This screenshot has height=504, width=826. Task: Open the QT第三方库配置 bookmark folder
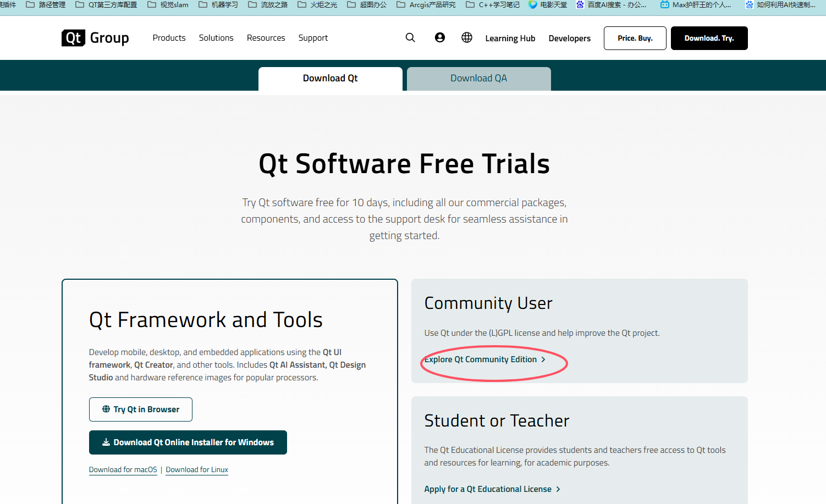pyautogui.click(x=106, y=4)
